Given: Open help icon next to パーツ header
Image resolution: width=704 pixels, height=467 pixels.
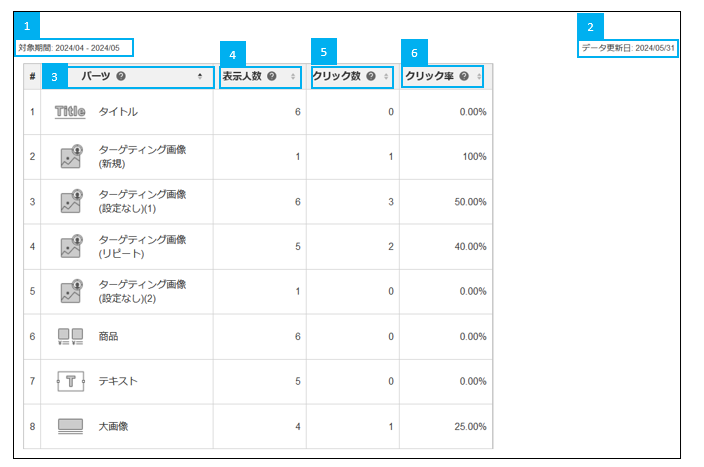Looking at the screenshot, I should 121,76.
